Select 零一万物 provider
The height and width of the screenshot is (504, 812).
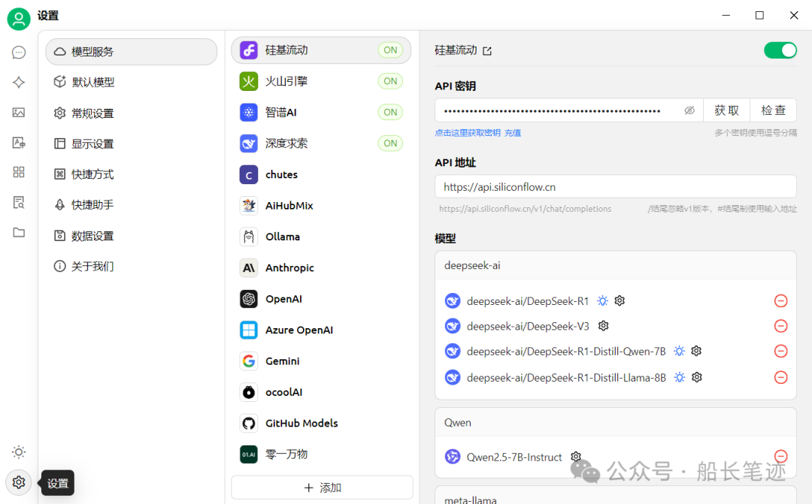[321, 454]
